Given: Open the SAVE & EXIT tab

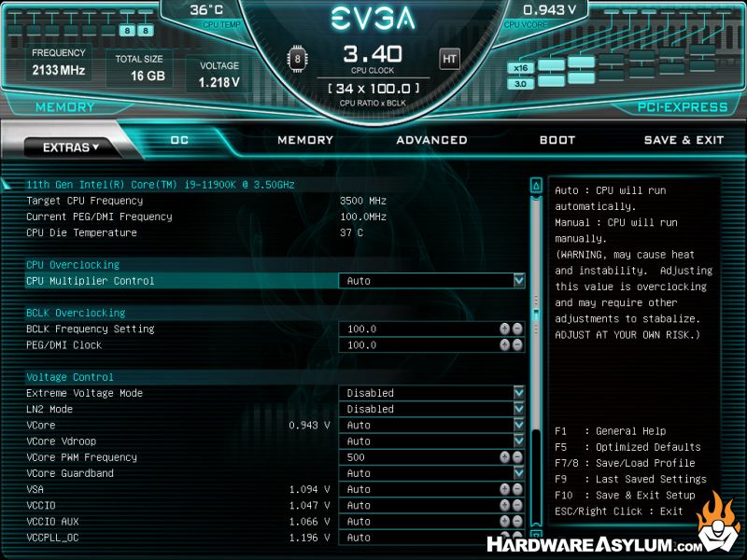Looking at the screenshot, I should [684, 140].
